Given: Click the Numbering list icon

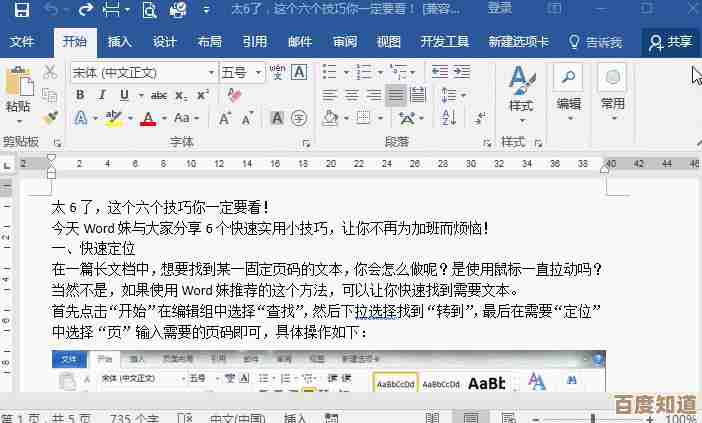Looking at the screenshot, I should [363, 72].
